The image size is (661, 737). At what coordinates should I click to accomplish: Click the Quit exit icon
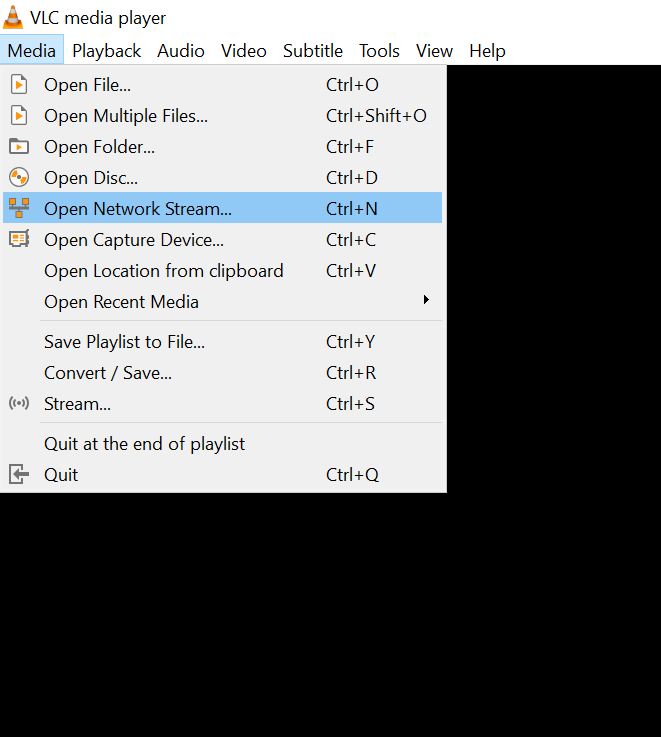click(18, 474)
